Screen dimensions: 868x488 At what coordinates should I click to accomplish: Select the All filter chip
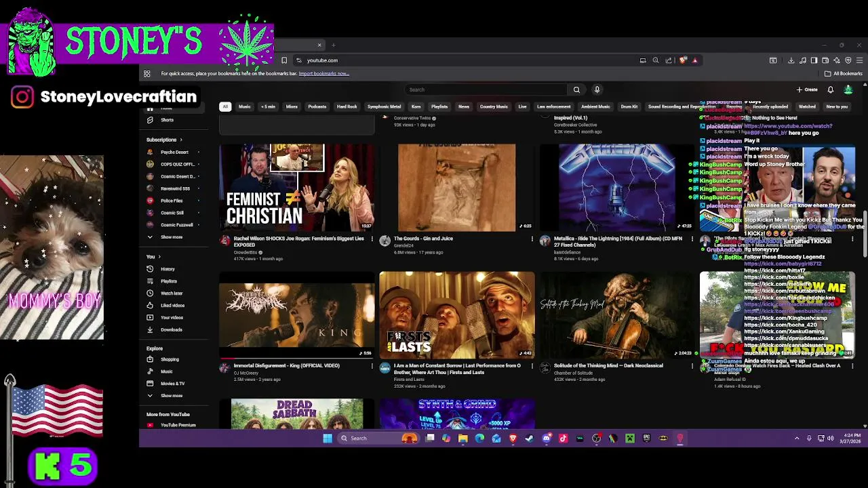(225, 106)
